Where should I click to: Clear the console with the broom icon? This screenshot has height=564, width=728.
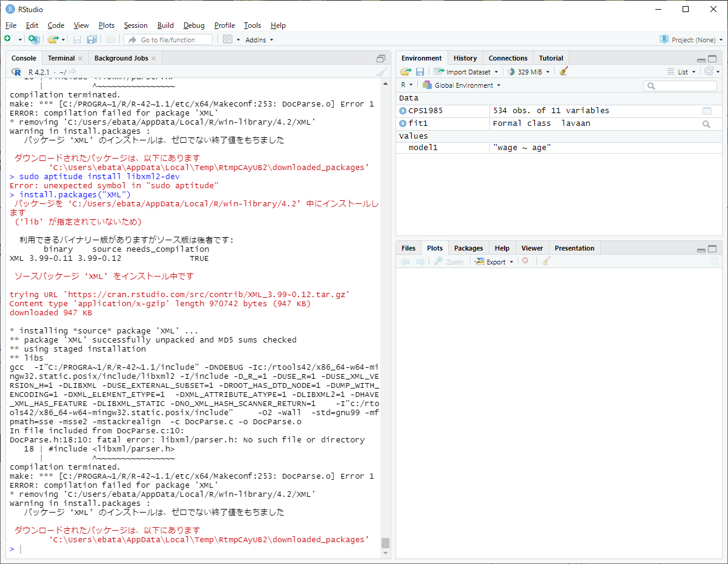pyautogui.click(x=381, y=72)
